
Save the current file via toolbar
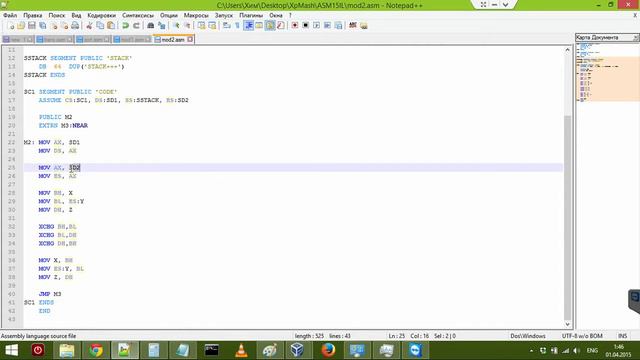click(x=32, y=25)
